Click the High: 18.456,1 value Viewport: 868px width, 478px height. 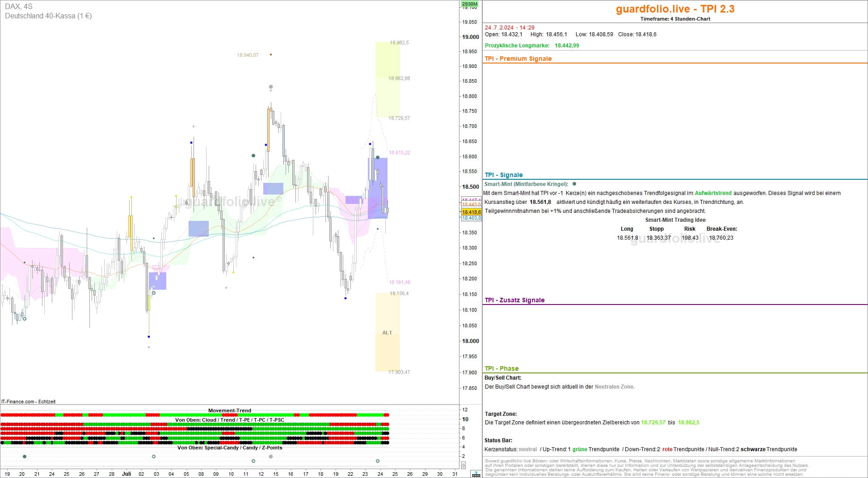548,34
